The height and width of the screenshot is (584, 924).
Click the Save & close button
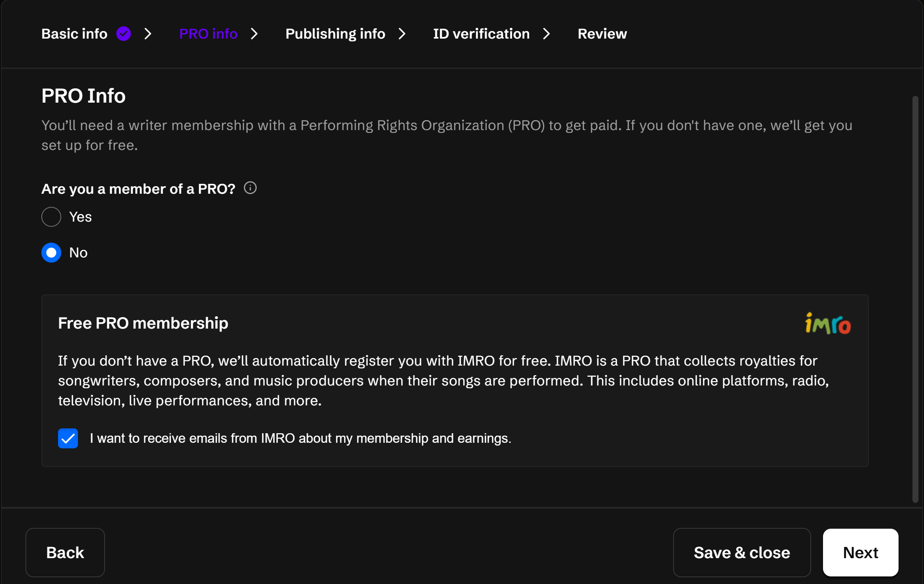coord(742,553)
